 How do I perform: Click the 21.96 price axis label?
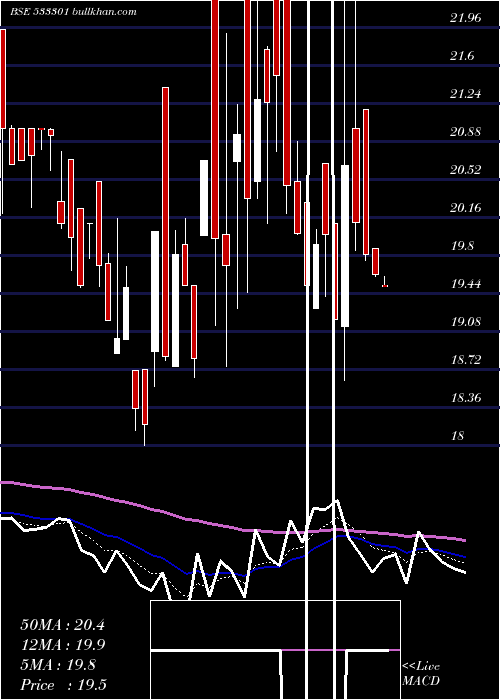point(466,18)
